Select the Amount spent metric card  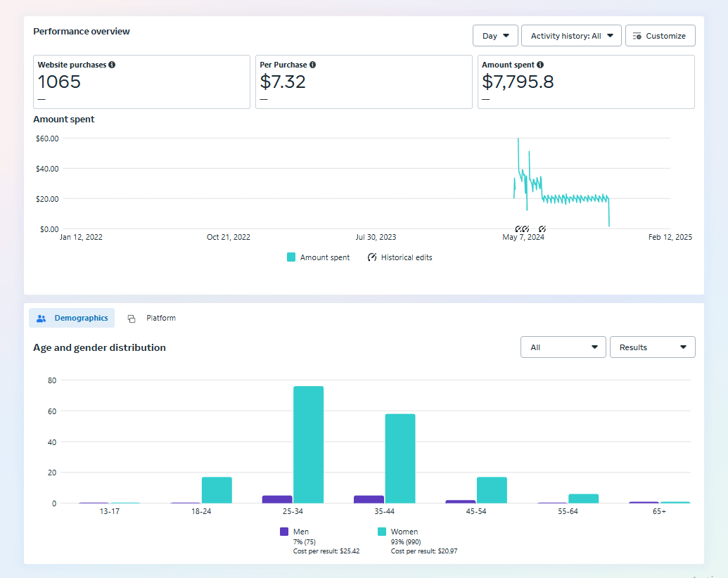(586, 82)
